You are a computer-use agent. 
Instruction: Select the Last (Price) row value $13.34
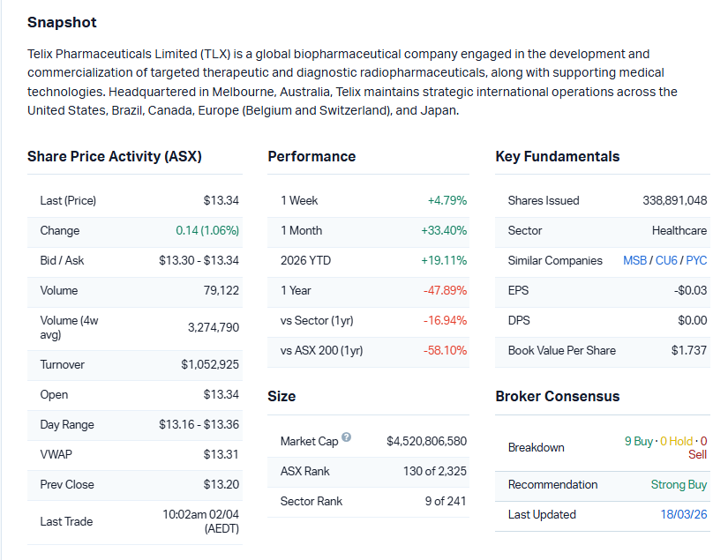pyautogui.click(x=221, y=200)
